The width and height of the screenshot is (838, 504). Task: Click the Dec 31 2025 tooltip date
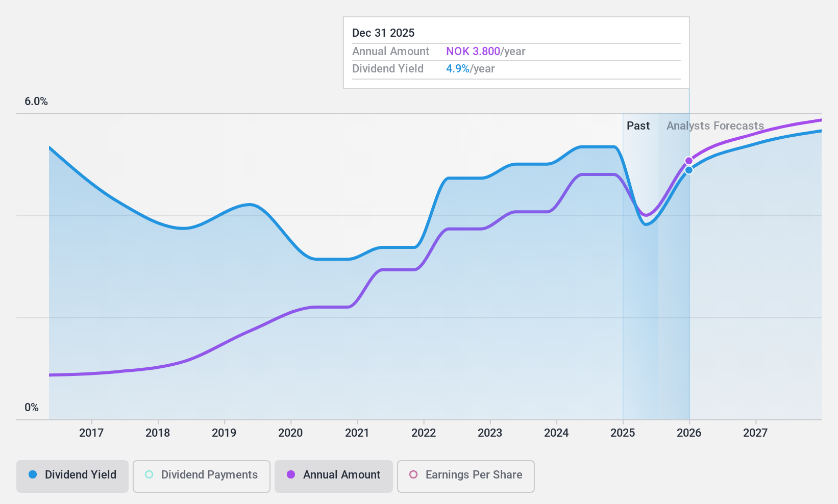(x=383, y=33)
